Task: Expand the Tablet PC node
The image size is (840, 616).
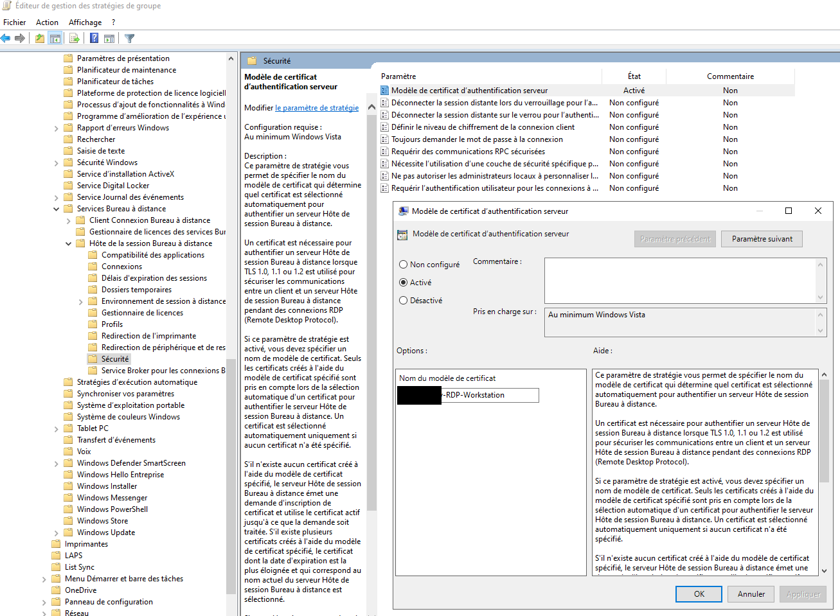Action: click(57, 429)
